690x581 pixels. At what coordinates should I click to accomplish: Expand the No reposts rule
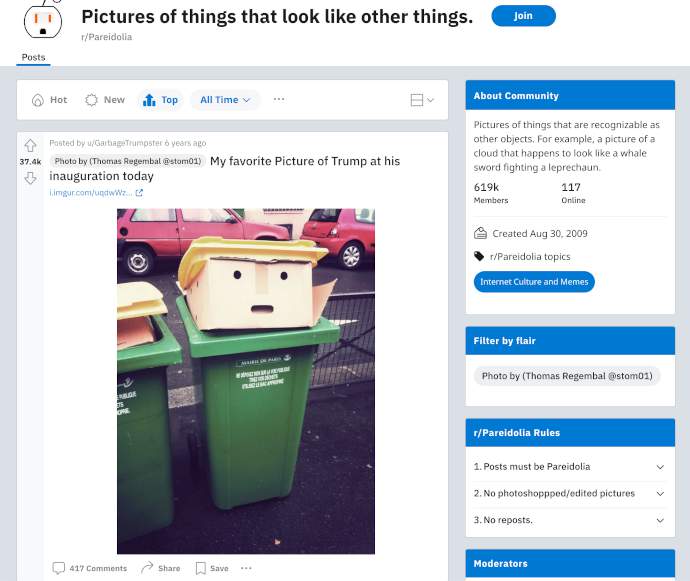570,520
